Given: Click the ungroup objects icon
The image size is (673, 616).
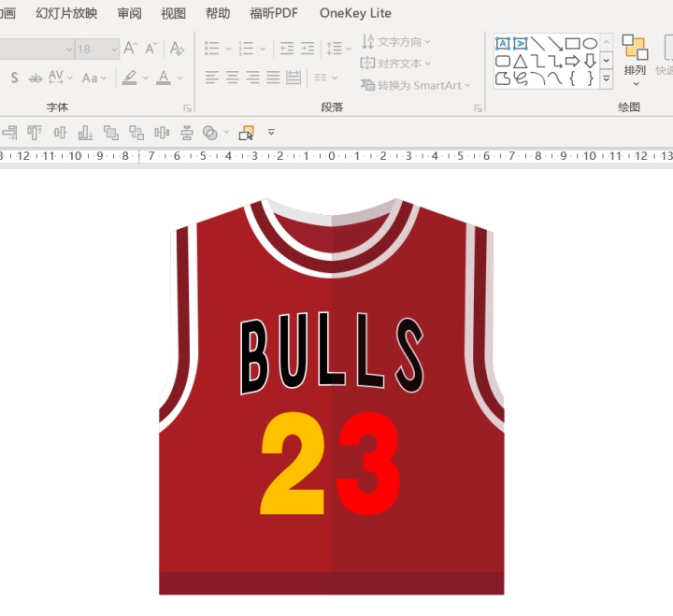Looking at the screenshot, I should [x=136, y=132].
